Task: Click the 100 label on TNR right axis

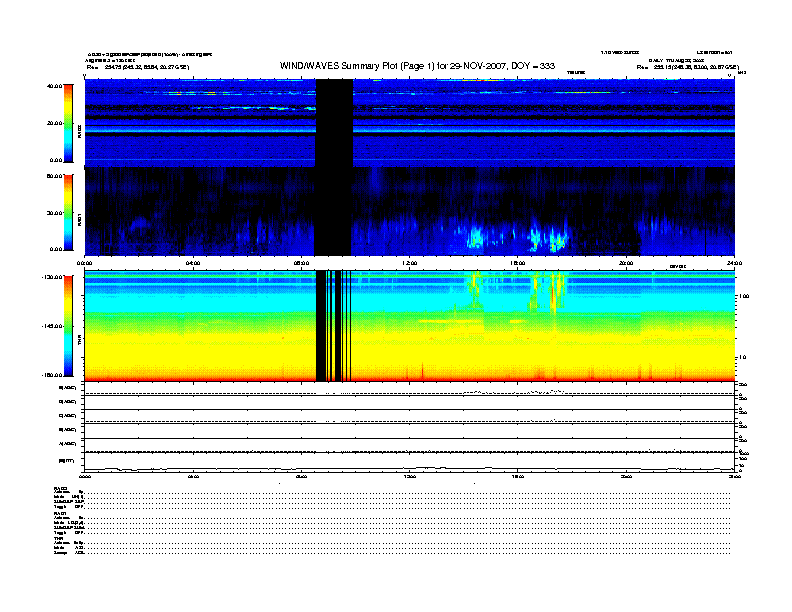Action: pos(744,296)
